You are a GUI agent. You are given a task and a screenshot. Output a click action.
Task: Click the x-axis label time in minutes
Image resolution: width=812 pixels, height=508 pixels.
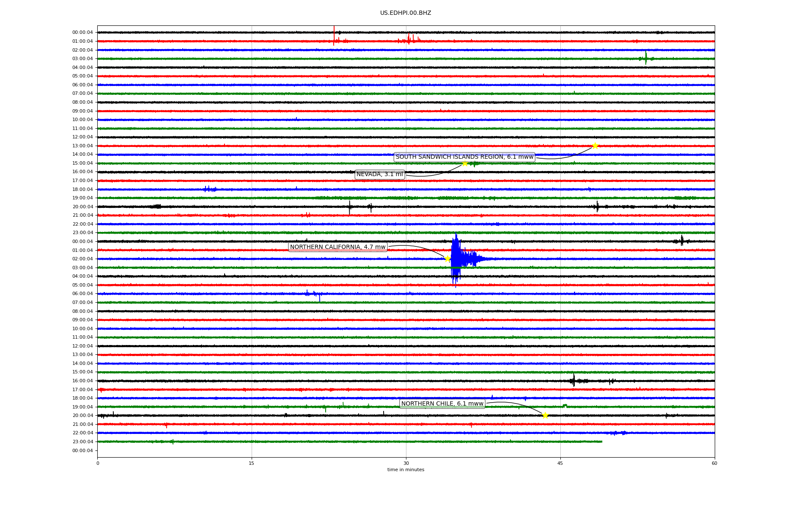406,469
